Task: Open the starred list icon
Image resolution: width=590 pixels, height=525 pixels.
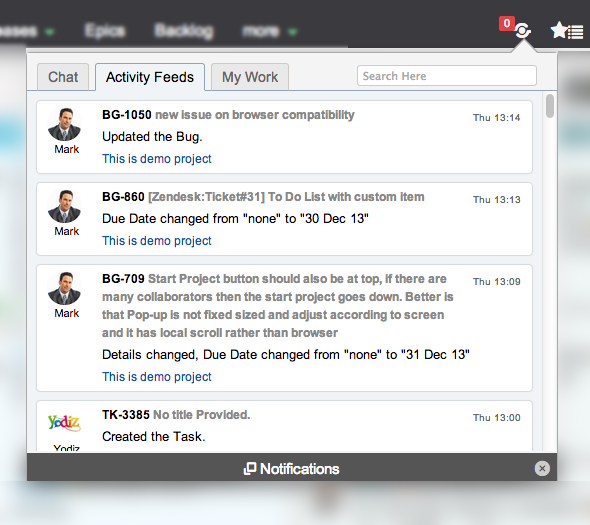Action: click(567, 30)
